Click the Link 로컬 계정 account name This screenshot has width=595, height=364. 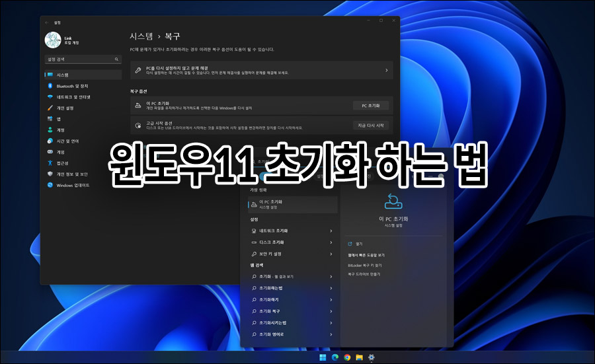(x=71, y=40)
